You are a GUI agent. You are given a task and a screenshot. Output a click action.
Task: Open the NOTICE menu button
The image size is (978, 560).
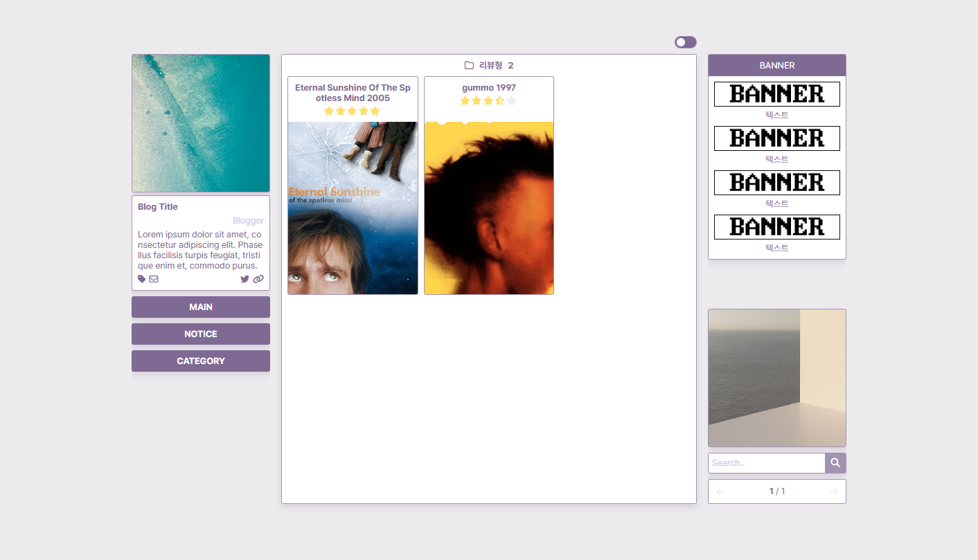[x=201, y=334]
